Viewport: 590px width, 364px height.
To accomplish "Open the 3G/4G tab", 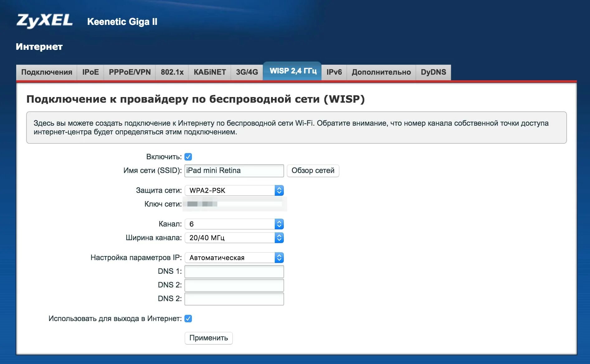I will [247, 72].
